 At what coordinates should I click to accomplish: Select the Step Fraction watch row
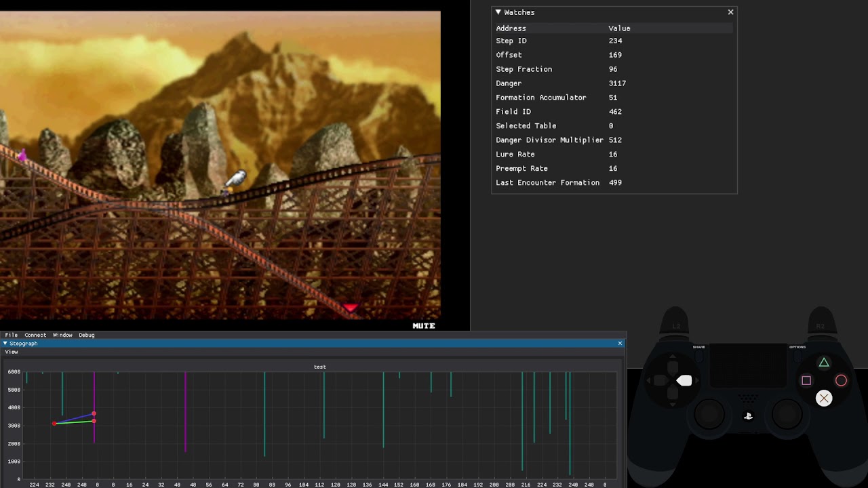tap(614, 69)
